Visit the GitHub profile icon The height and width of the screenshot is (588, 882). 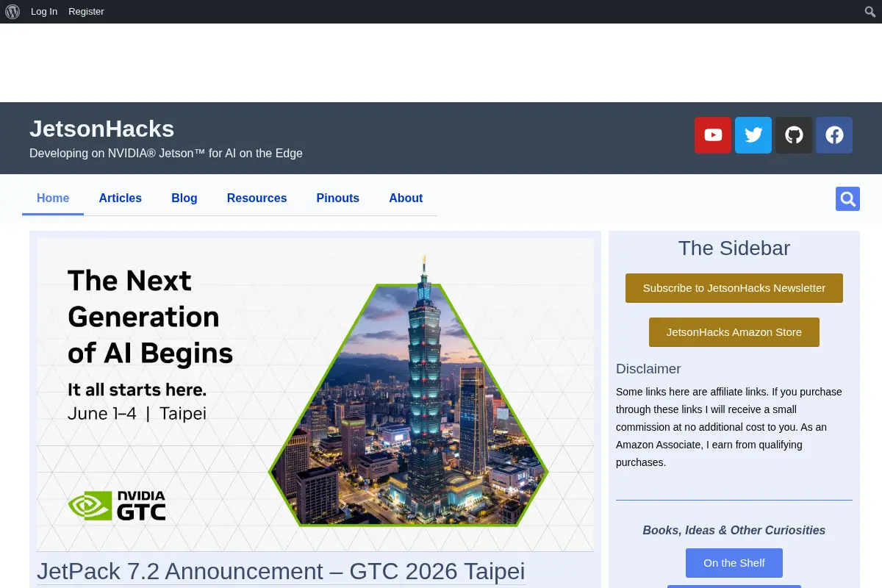pos(794,135)
